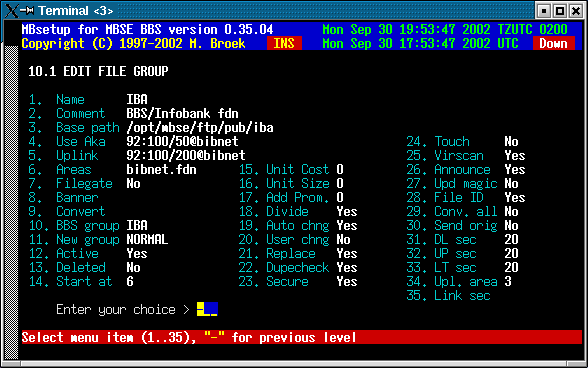This screenshot has width=588, height=368.
Task: Select menu item '17. Add Prom.'
Action: [284, 197]
